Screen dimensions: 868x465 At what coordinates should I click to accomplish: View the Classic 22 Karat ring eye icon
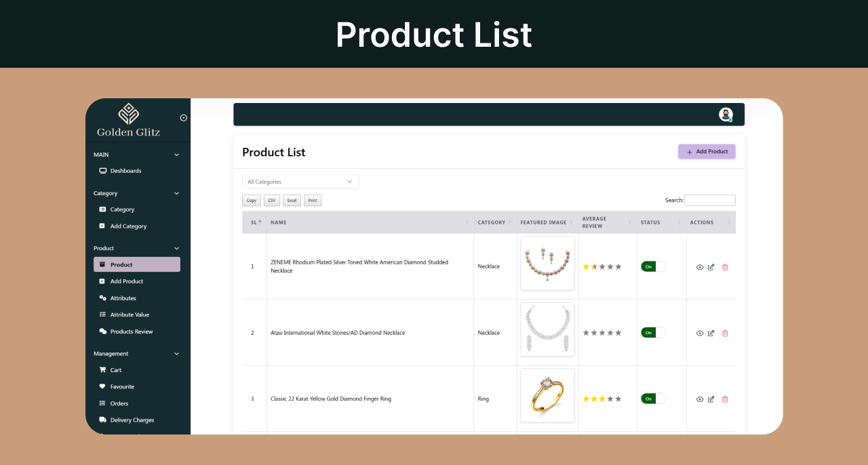tap(700, 399)
